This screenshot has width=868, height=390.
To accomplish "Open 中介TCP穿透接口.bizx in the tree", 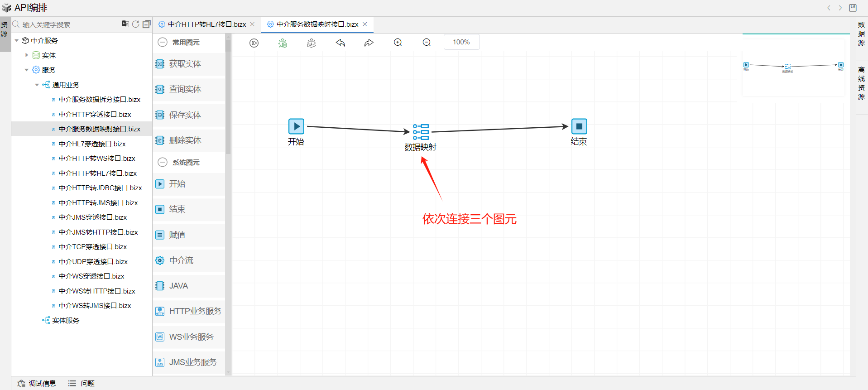I will pos(93,247).
